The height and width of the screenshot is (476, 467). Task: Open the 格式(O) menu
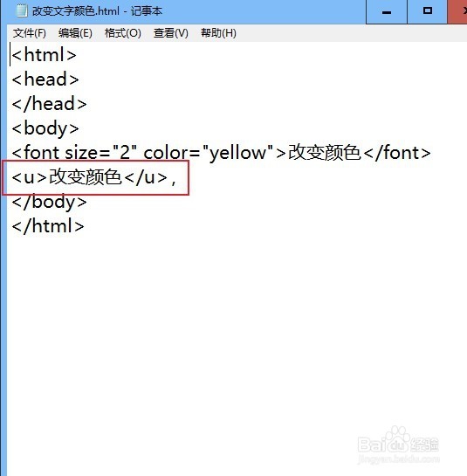122,33
